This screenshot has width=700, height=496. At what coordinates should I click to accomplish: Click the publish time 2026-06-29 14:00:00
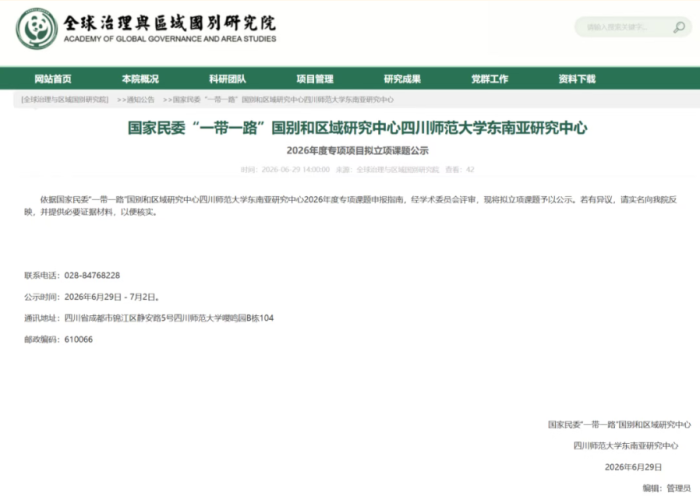296,170
